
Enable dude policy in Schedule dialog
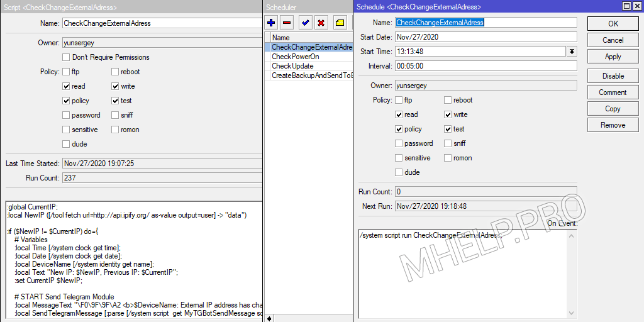[x=398, y=172]
